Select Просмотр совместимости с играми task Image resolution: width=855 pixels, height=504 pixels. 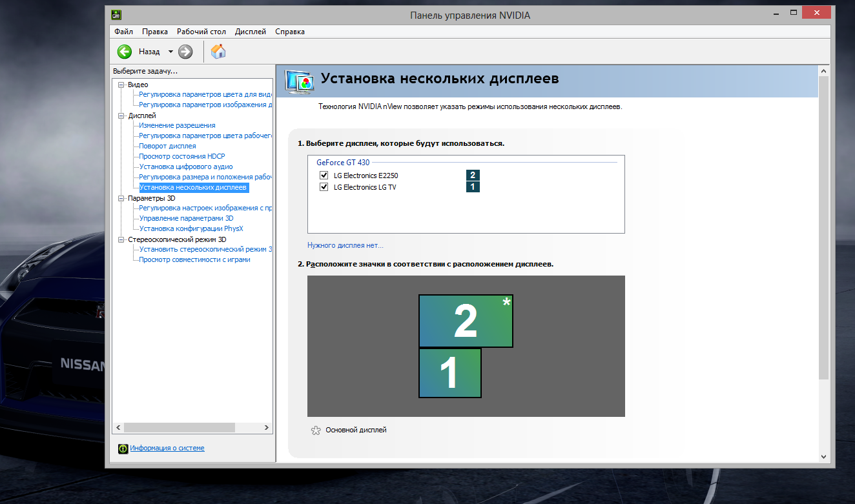195,259
